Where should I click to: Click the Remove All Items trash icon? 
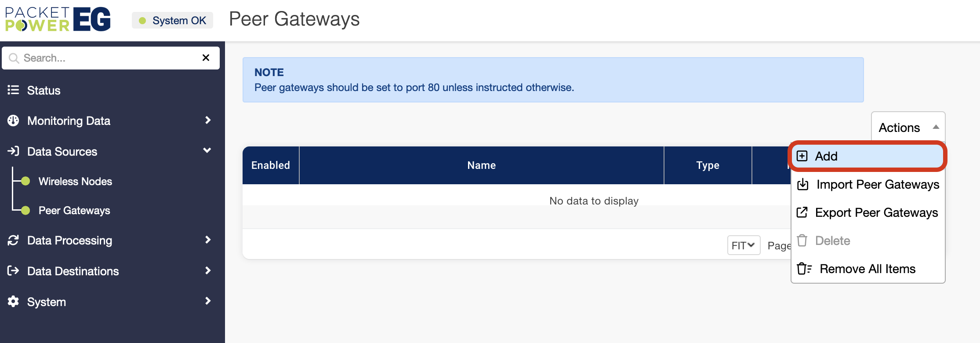point(804,269)
